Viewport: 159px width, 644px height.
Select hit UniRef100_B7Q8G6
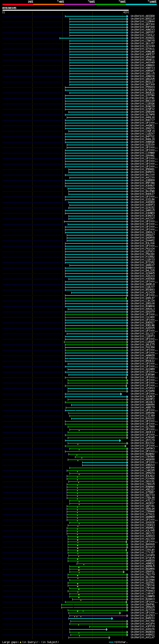point(143,90)
